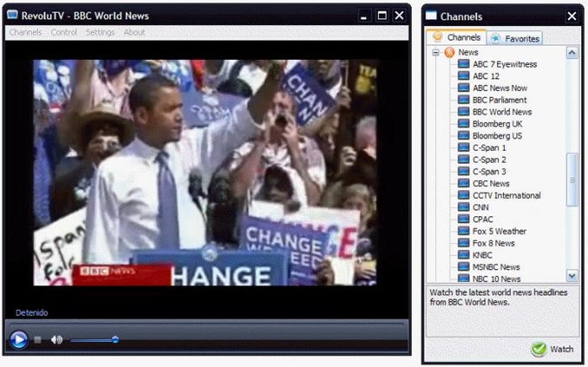The image size is (588, 367).
Task: Select the KNBC label
Action: [x=483, y=255]
